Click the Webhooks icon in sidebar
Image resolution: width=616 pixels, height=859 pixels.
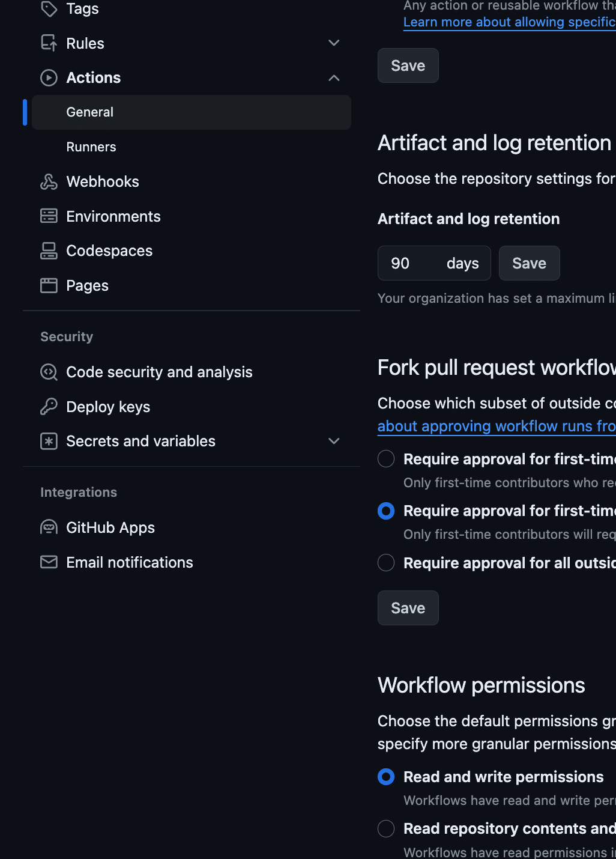[x=49, y=181]
